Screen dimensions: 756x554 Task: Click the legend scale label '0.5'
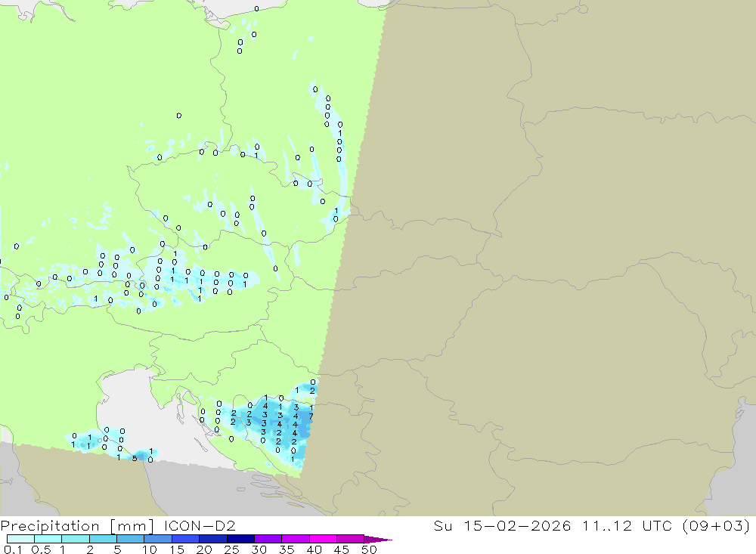click(x=41, y=549)
